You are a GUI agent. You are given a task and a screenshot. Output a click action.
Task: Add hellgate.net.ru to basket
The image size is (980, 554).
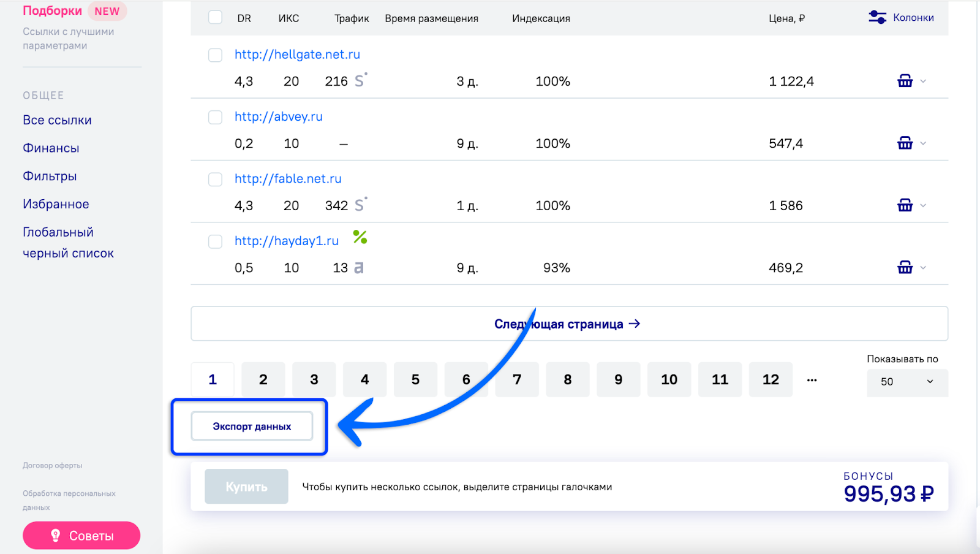coord(905,81)
